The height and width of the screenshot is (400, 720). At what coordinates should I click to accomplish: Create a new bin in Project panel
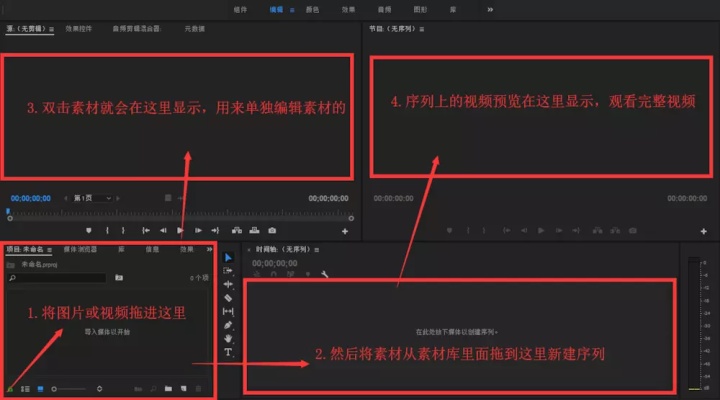click(169, 389)
